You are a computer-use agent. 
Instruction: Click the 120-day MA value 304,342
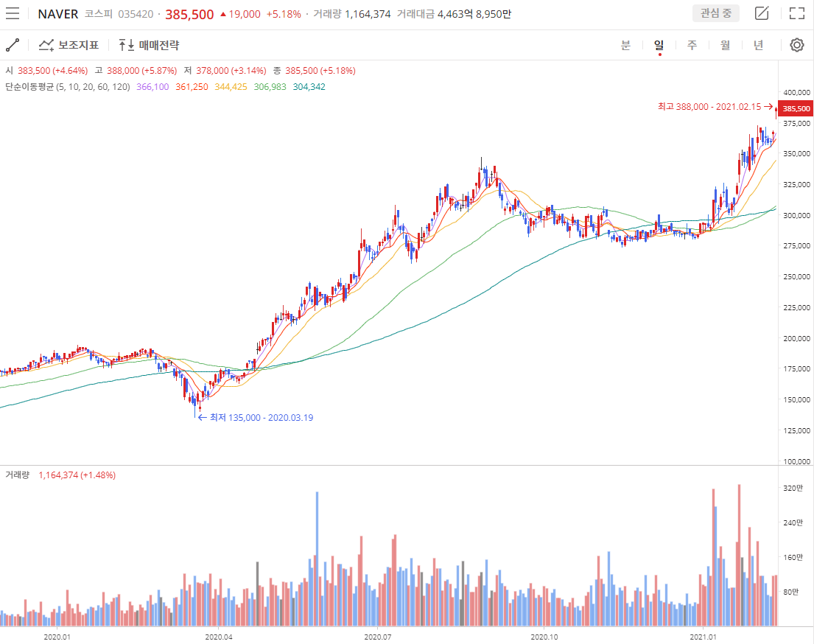click(x=309, y=87)
